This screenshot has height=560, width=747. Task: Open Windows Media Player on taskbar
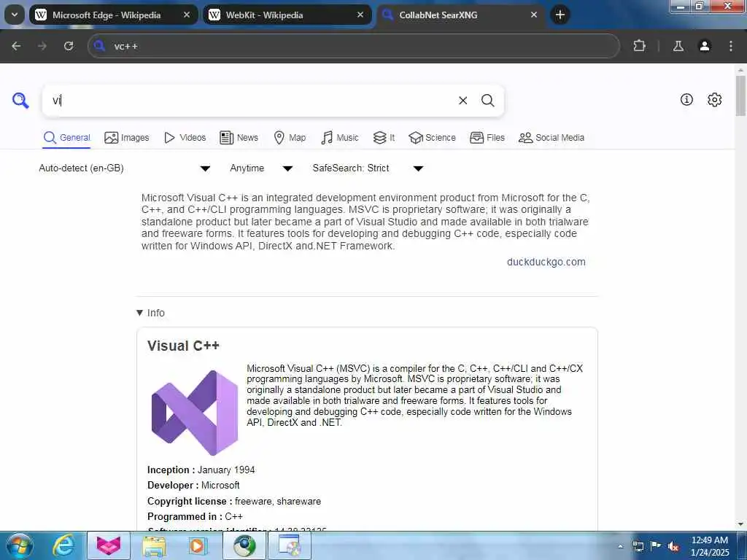[197, 545]
